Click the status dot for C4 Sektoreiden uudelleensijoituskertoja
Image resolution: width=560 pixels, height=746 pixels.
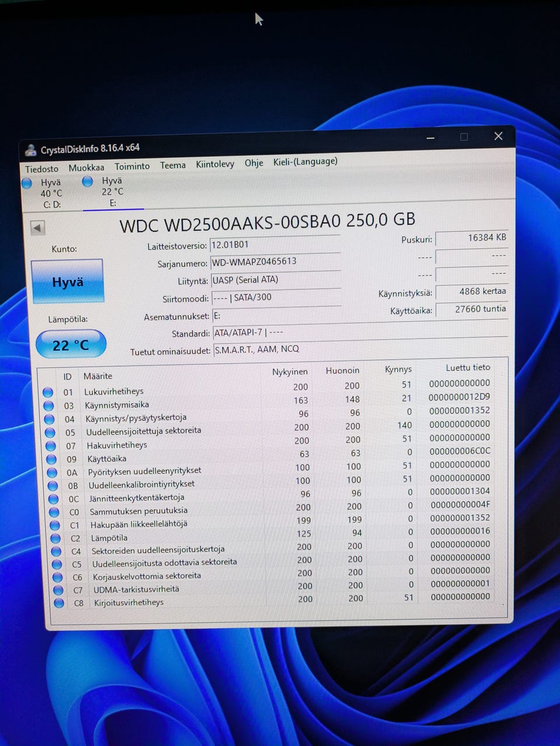(56, 551)
